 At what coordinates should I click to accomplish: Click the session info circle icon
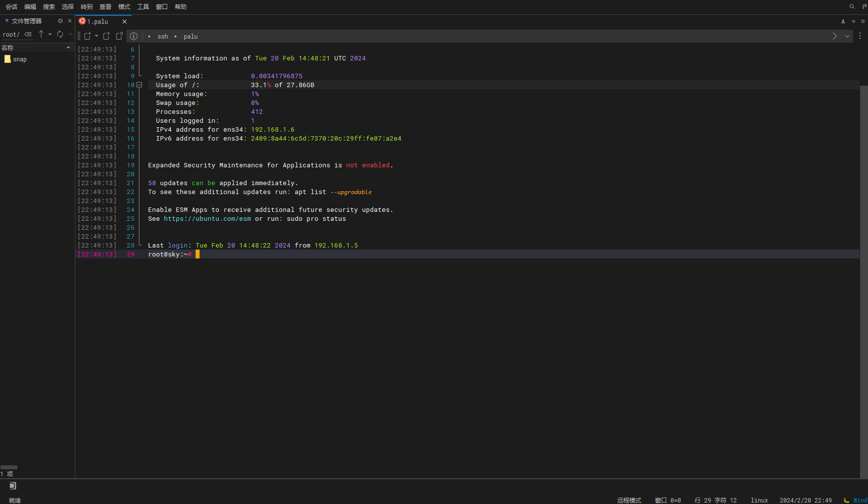(134, 36)
